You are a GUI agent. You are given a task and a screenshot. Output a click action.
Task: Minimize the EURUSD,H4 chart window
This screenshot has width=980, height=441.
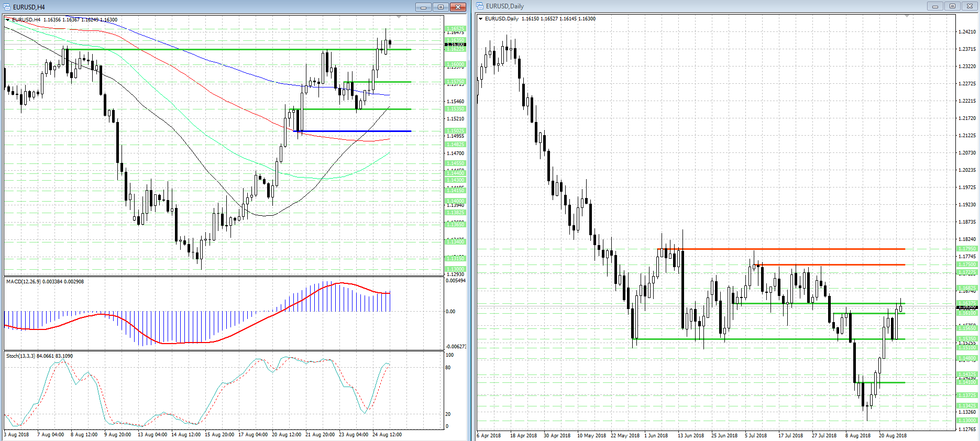click(x=423, y=7)
